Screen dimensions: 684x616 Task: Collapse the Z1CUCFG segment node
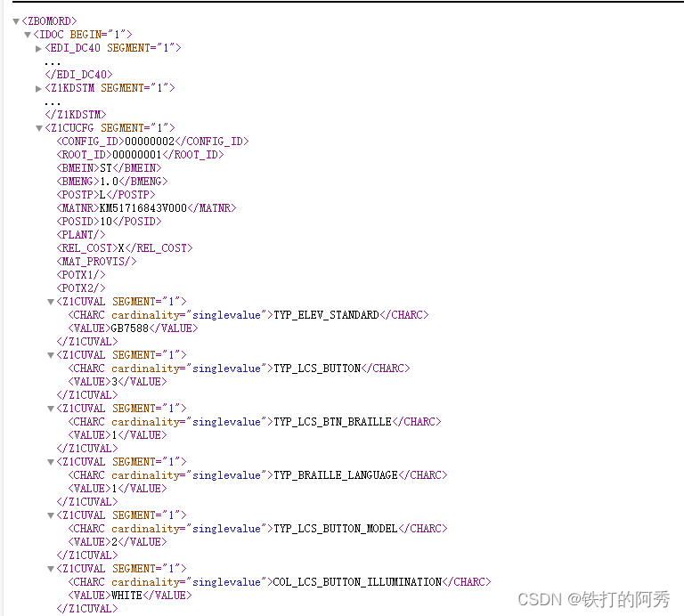(x=39, y=128)
